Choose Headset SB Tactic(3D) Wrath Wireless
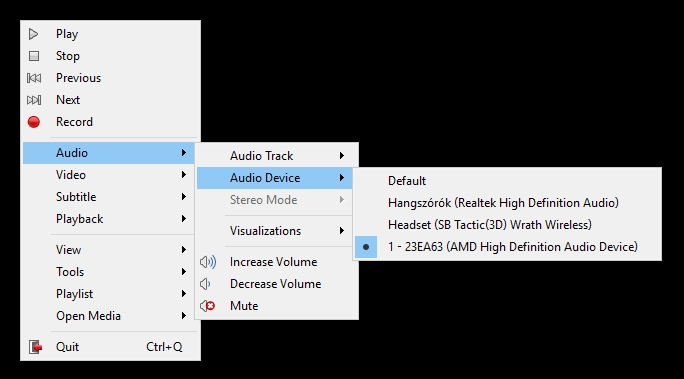The width and height of the screenshot is (684, 379). (x=507, y=225)
